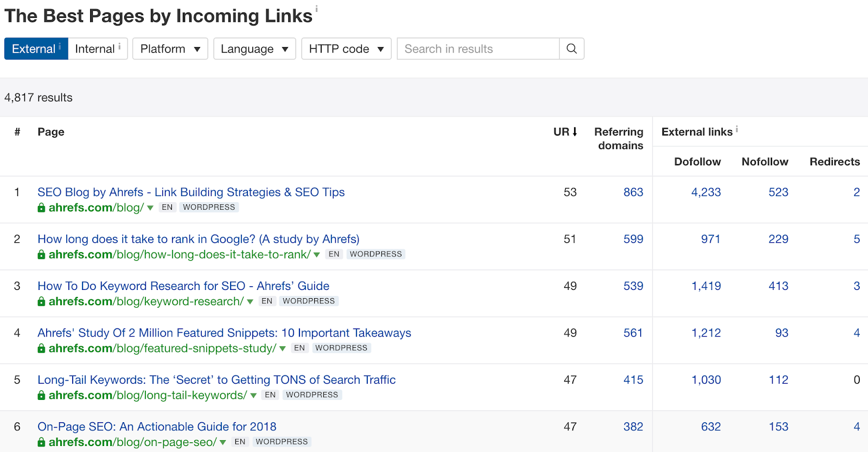Click dofollow count 632
Screen dimensions: 868x452
click(x=711, y=427)
